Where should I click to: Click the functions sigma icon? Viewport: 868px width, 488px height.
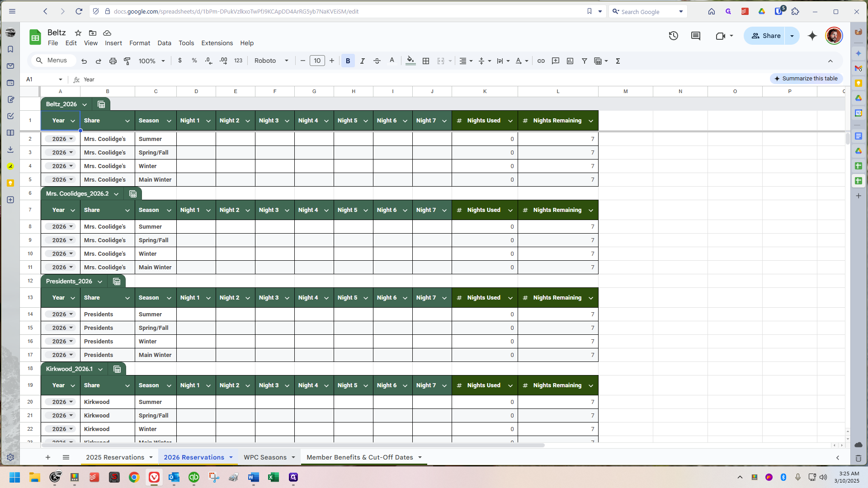click(x=618, y=61)
